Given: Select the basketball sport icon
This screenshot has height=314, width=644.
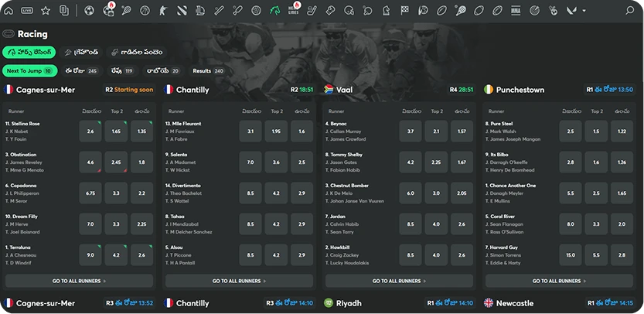Looking at the screenshot, I should (x=145, y=11).
